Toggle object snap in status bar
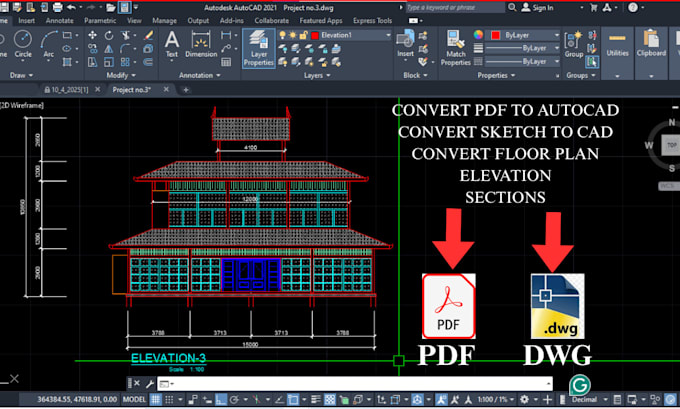Image resolution: width=680 pixels, height=409 pixels. tap(293, 399)
